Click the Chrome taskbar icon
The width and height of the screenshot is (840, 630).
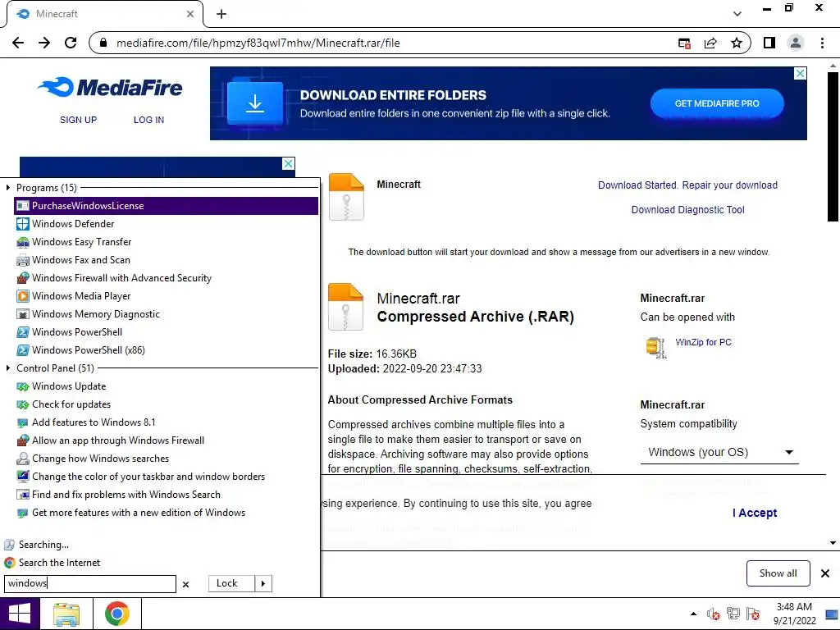(116, 614)
